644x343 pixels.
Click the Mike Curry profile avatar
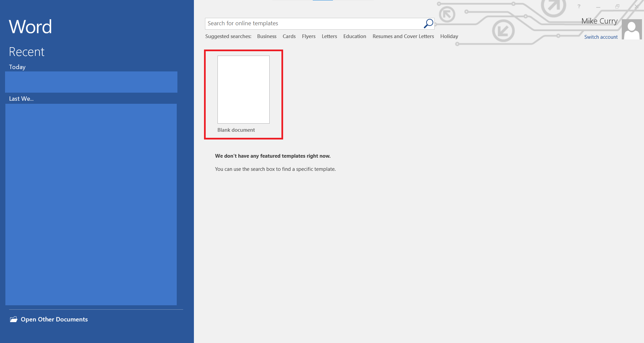pos(632,29)
